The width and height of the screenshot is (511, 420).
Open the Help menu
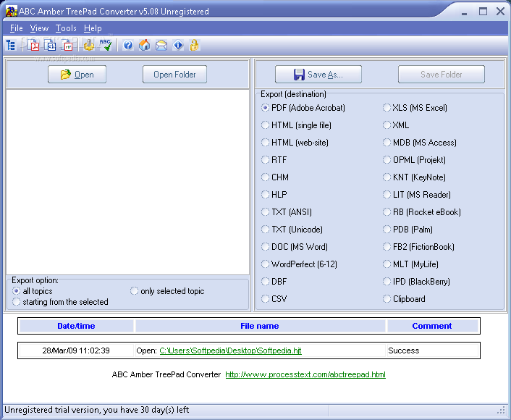pyautogui.click(x=93, y=28)
